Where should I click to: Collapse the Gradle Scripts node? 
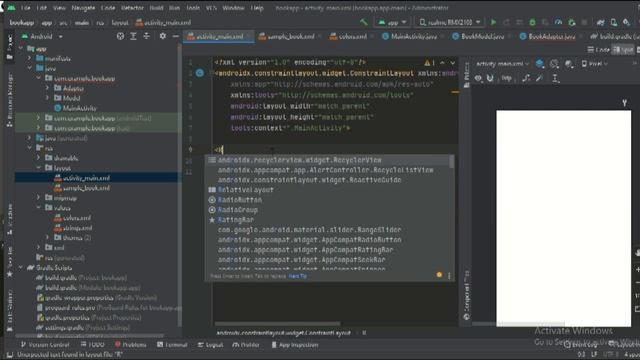click(x=20, y=268)
